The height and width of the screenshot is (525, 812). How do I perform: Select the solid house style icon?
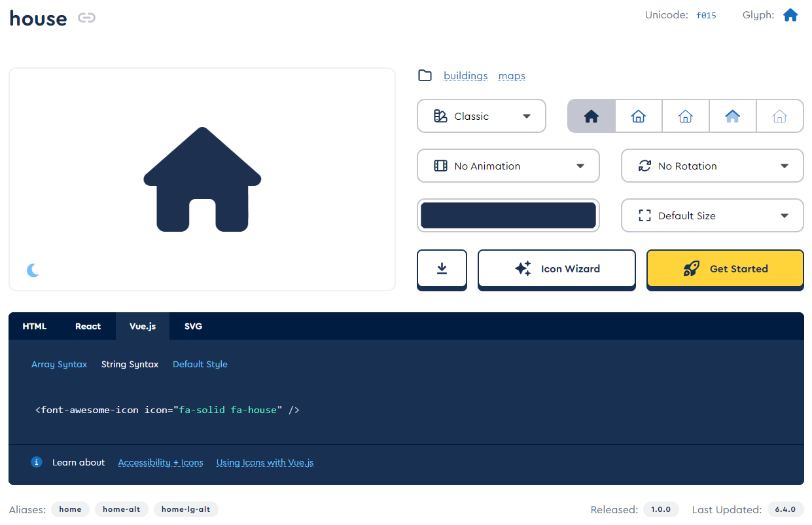tap(591, 117)
